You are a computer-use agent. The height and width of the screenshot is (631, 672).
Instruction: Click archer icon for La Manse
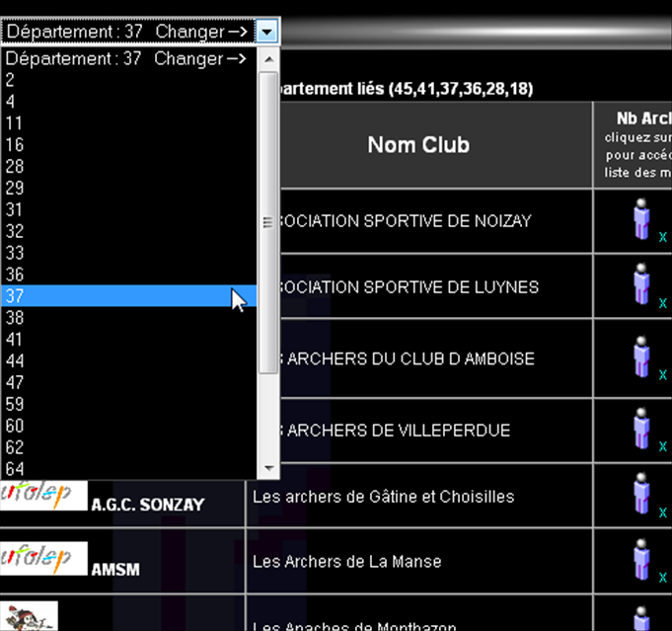click(x=642, y=561)
